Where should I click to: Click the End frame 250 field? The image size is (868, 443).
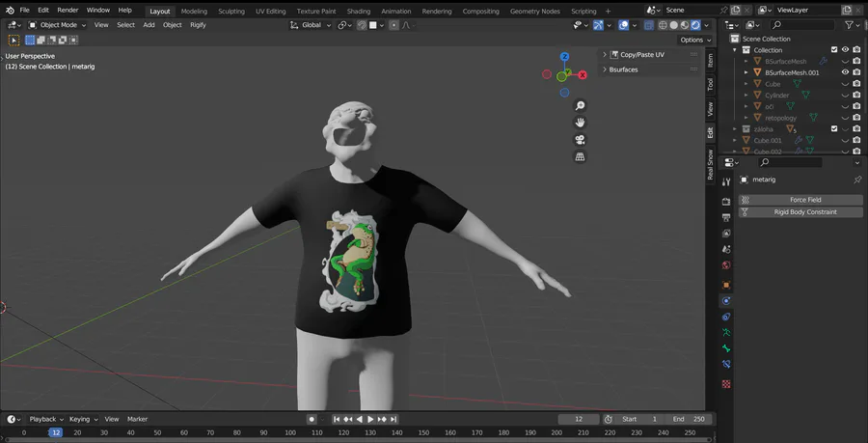pyautogui.click(x=689, y=419)
